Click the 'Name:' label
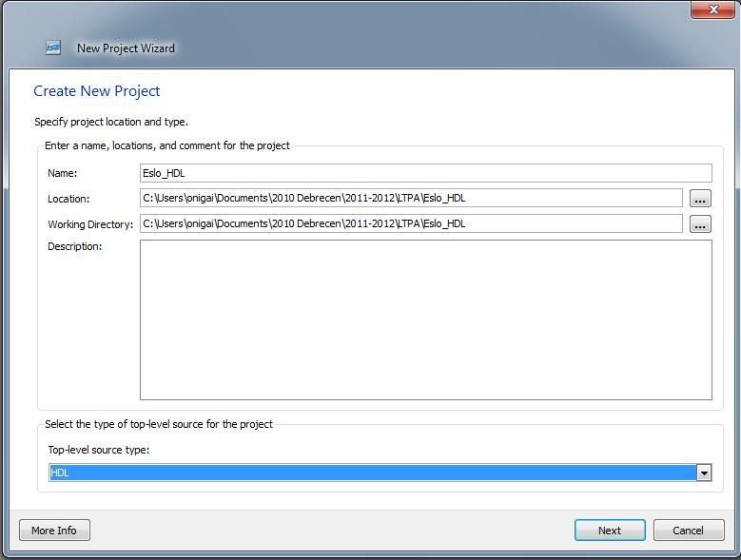The image size is (741, 560). 63,173
